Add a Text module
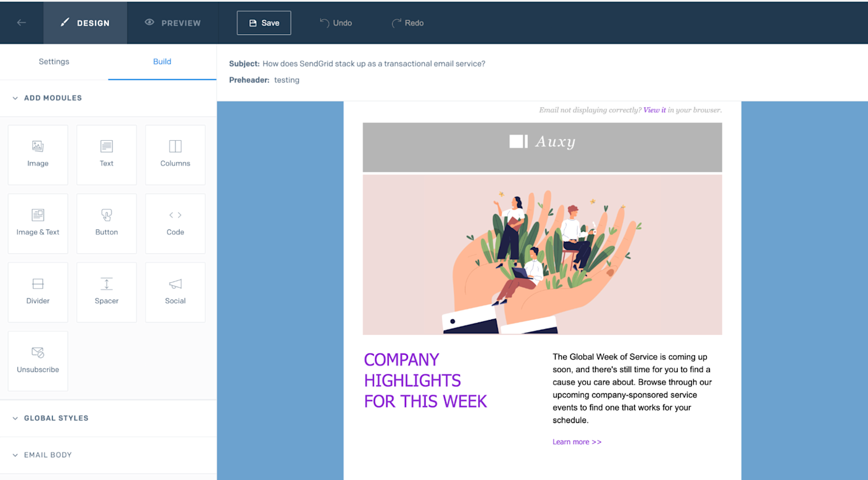 (x=107, y=154)
